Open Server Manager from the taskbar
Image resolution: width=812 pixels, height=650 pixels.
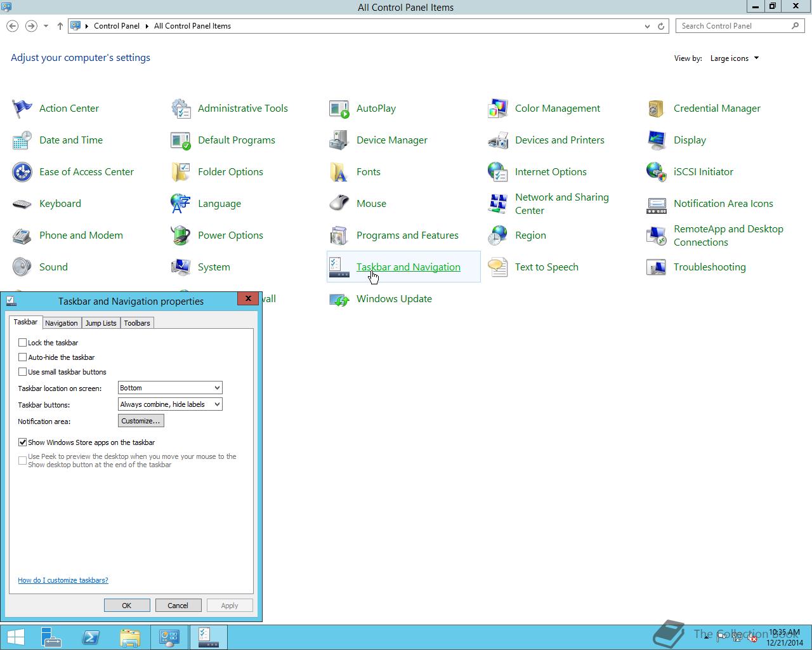[51, 637]
